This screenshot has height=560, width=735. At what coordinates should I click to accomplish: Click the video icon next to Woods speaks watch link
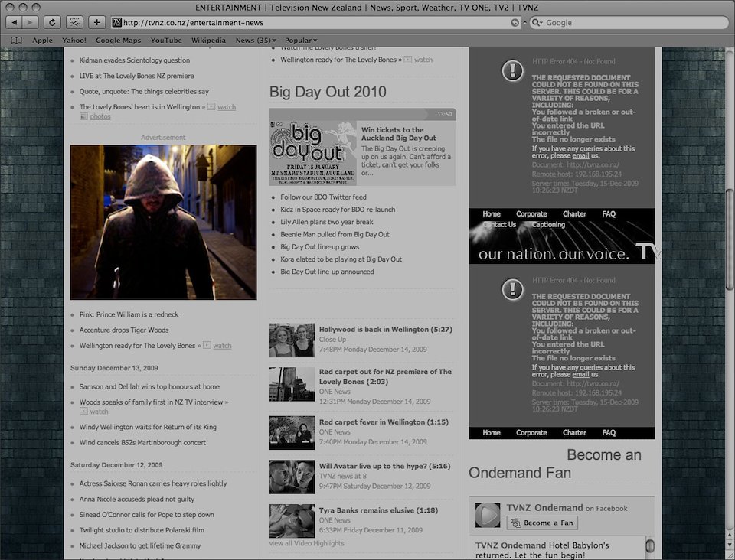click(x=83, y=411)
